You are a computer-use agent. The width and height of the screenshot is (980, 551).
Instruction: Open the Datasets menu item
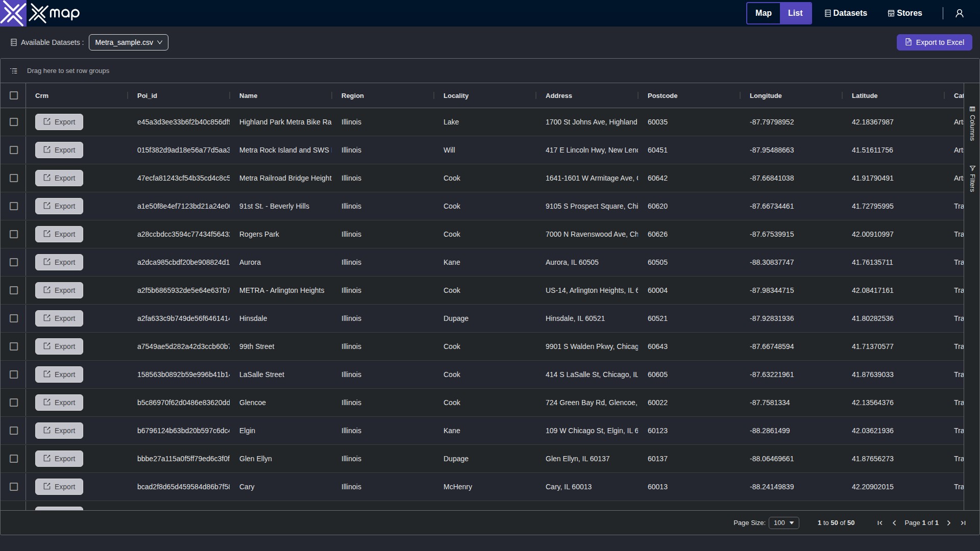click(846, 13)
